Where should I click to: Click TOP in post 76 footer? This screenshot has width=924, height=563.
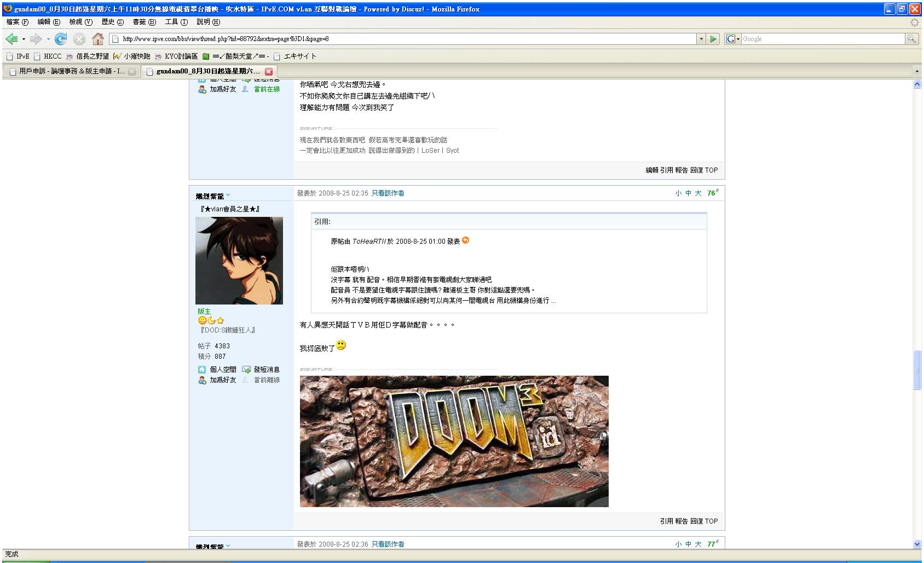pyautogui.click(x=711, y=521)
